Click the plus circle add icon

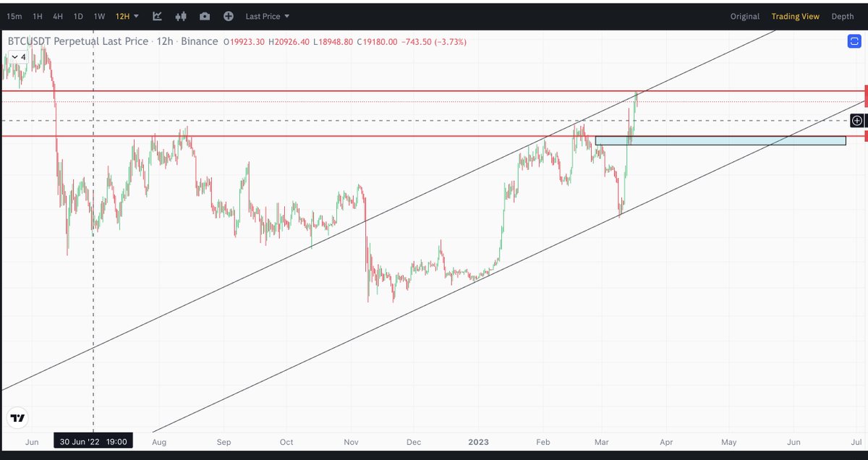tap(229, 16)
